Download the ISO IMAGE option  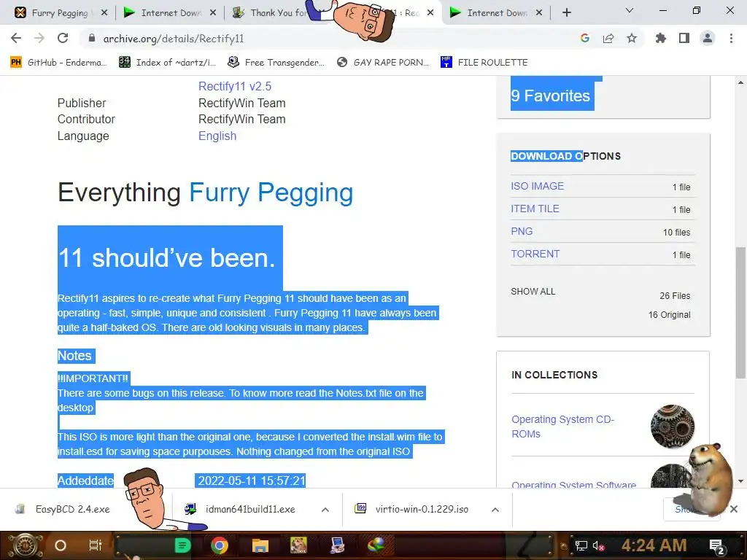tap(538, 186)
